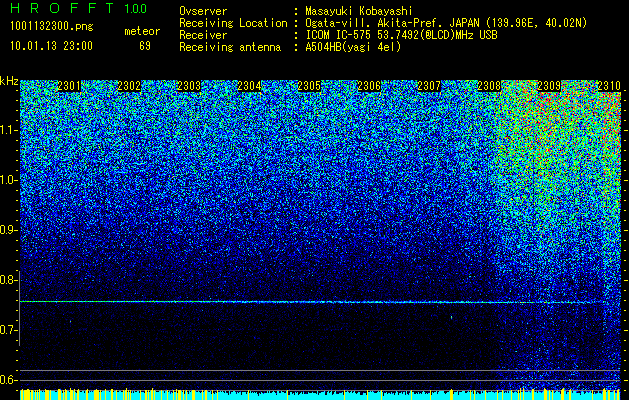Click the 1.0 frequency axis label

(8, 180)
